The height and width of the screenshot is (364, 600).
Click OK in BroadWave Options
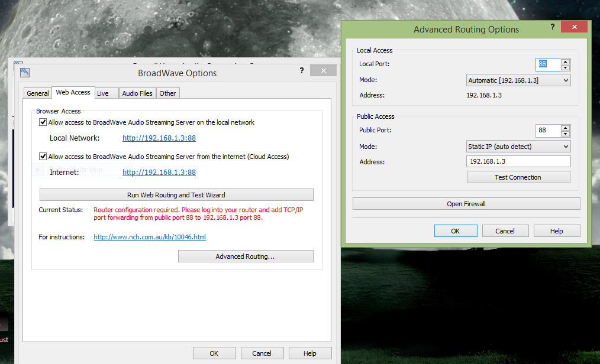tap(214, 353)
